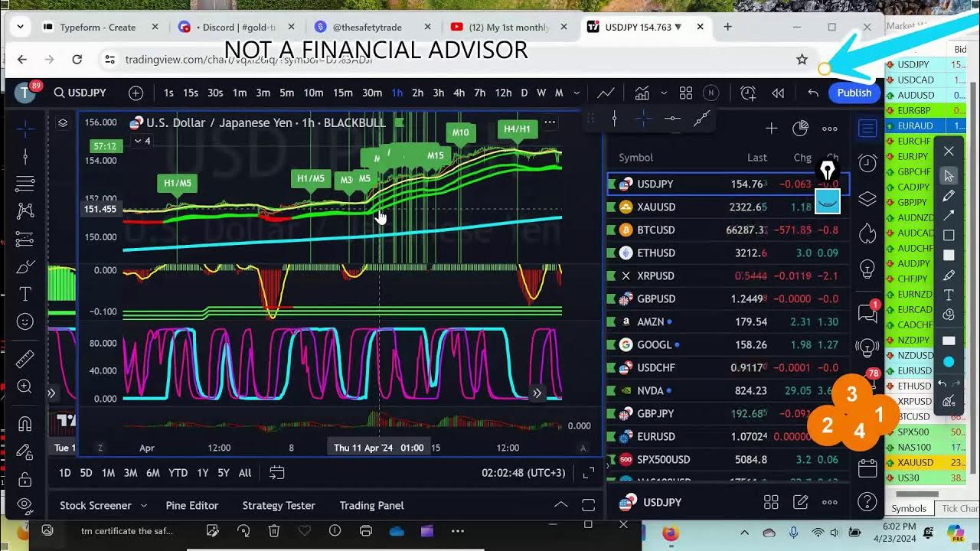Select XAUUSD row in watchlist
980x551 pixels.
pos(728,207)
